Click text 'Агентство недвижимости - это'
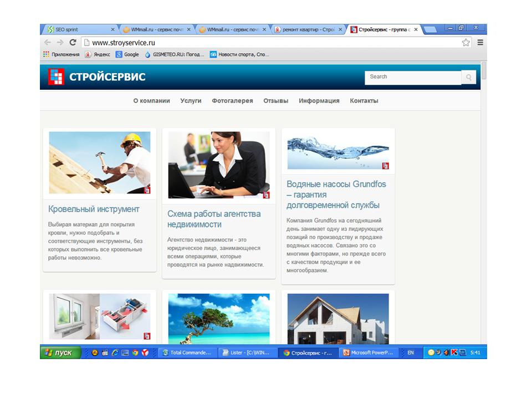The width and height of the screenshot is (532, 399). coord(207,239)
